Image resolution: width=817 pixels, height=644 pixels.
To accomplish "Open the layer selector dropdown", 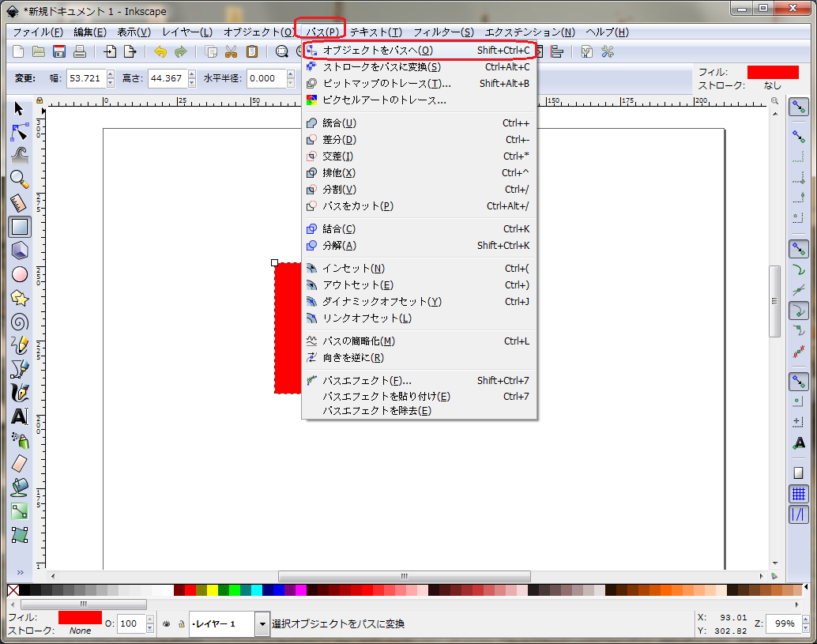I will click(x=262, y=623).
